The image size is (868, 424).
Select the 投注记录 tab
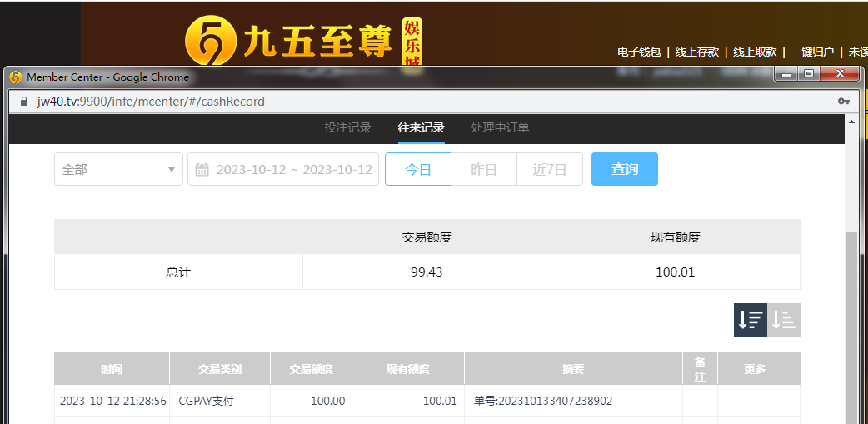click(347, 127)
